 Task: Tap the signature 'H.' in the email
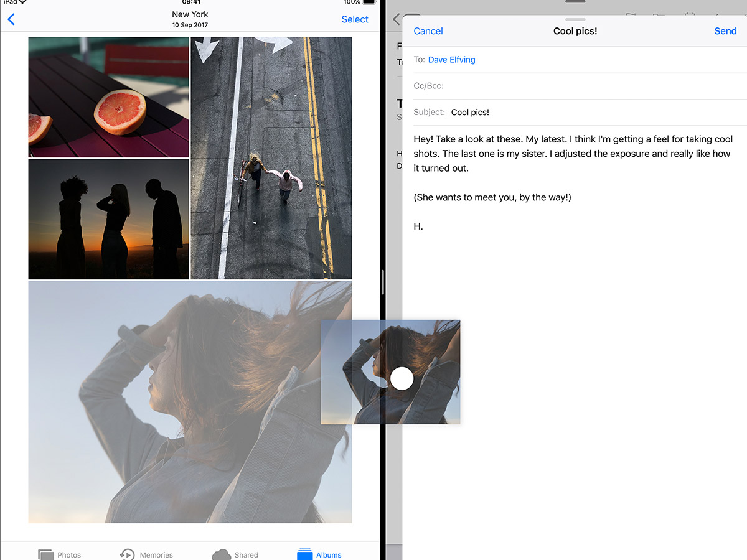418,226
